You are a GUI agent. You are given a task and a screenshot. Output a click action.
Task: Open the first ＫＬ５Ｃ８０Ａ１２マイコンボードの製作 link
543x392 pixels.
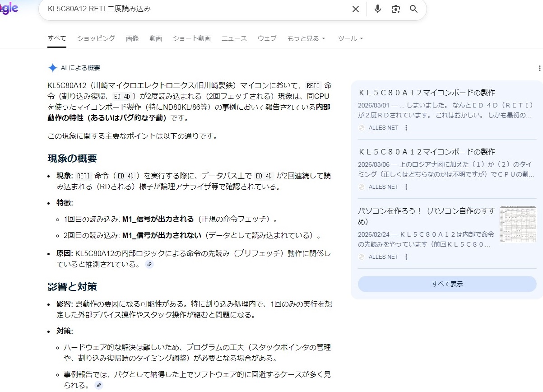click(x=427, y=93)
